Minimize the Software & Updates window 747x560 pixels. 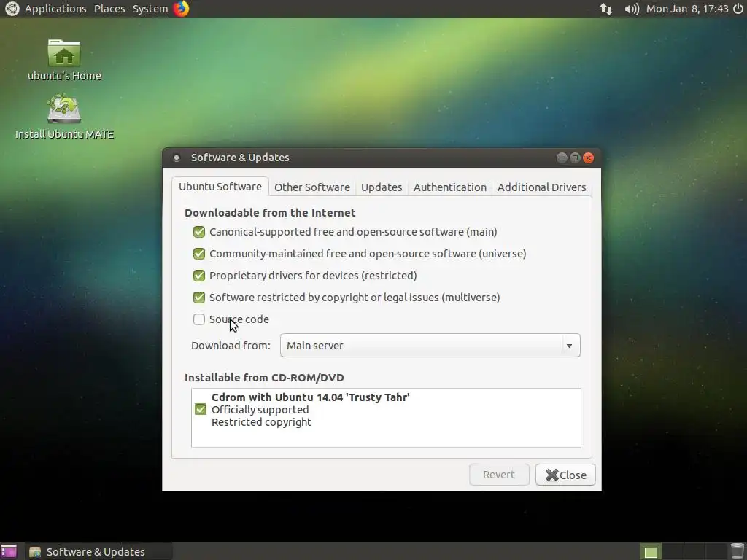pyautogui.click(x=562, y=157)
